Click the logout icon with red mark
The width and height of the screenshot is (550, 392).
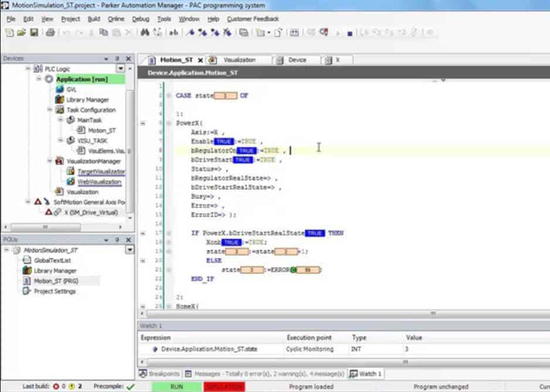324,33
